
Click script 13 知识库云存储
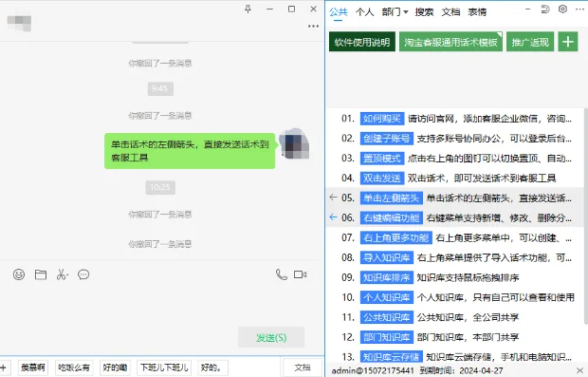456,356
